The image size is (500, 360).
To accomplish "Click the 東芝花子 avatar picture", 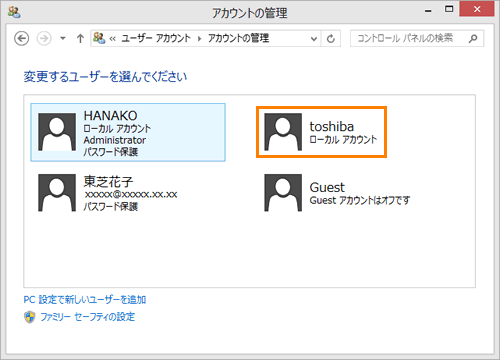I will click(57, 193).
